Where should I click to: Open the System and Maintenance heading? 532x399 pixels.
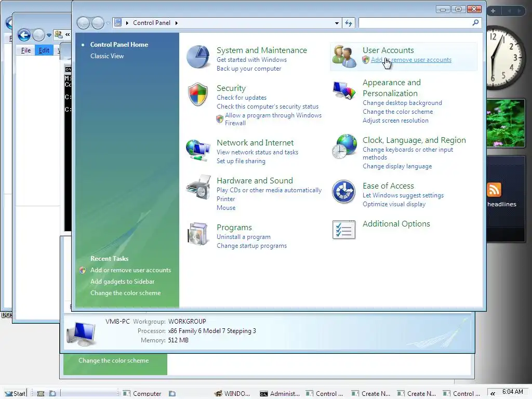click(x=262, y=50)
